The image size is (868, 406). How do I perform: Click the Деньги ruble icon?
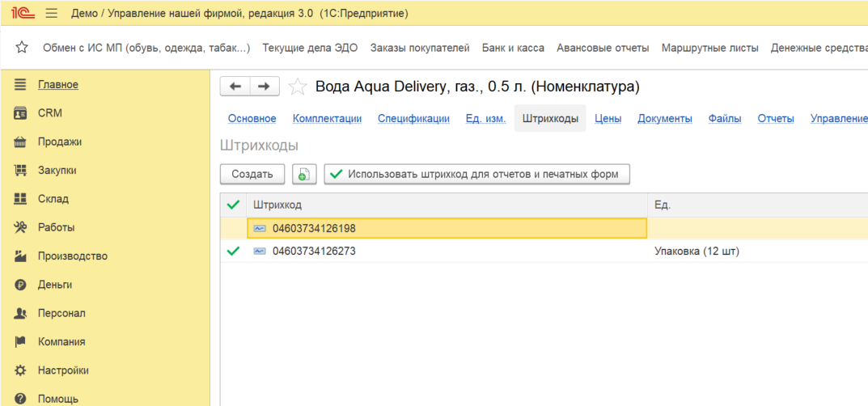20,285
